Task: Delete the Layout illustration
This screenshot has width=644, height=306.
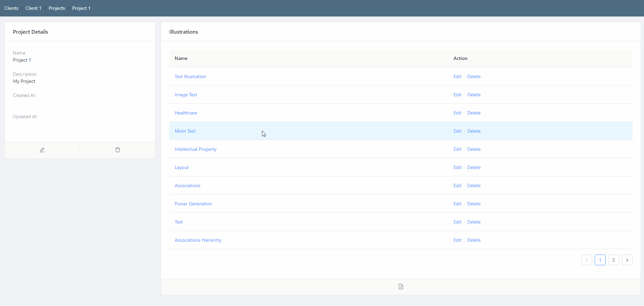Action: [x=474, y=167]
